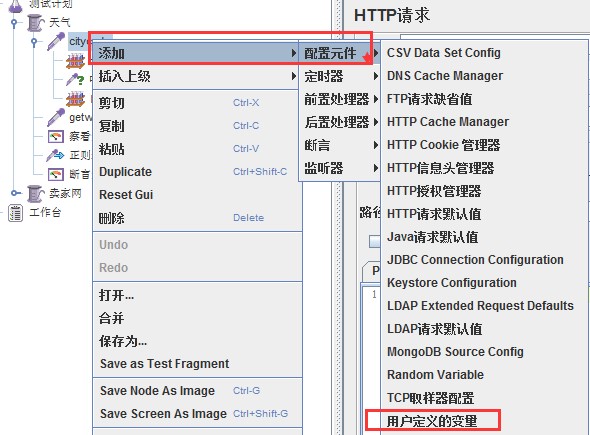Viewport: 590px width, 435px height.
Task: Click the 卖家网 thread group spool icon
Action: (36, 193)
